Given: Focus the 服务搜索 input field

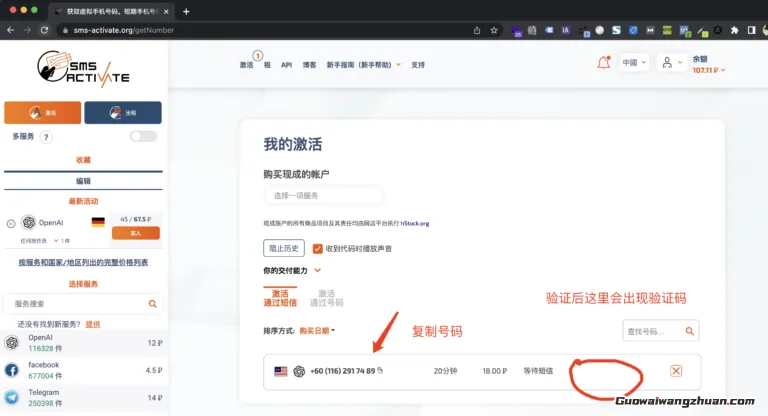Looking at the screenshot, I should (78, 304).
